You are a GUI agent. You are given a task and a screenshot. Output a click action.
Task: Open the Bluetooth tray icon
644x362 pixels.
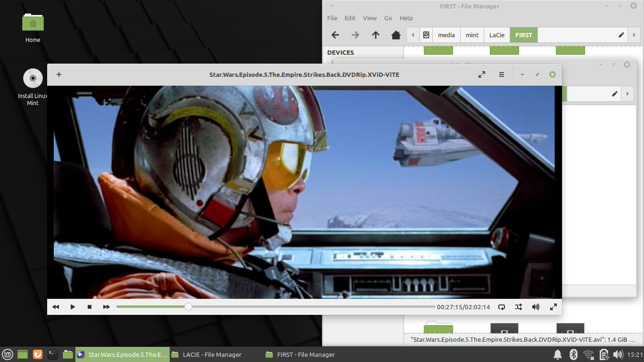(573, 354)
